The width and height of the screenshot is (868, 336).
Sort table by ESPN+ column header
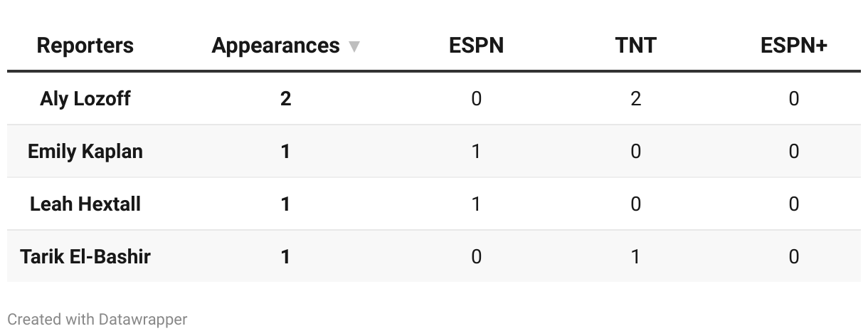click(x=794, y=46)
